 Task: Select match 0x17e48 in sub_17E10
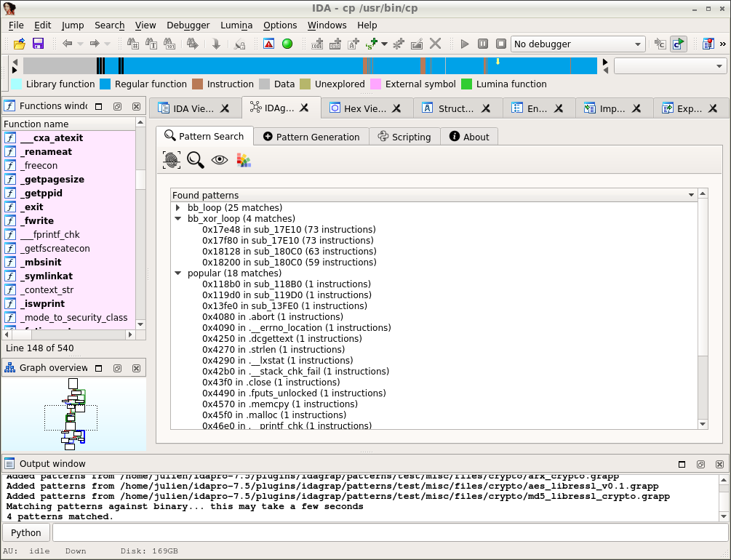(288, 230)
